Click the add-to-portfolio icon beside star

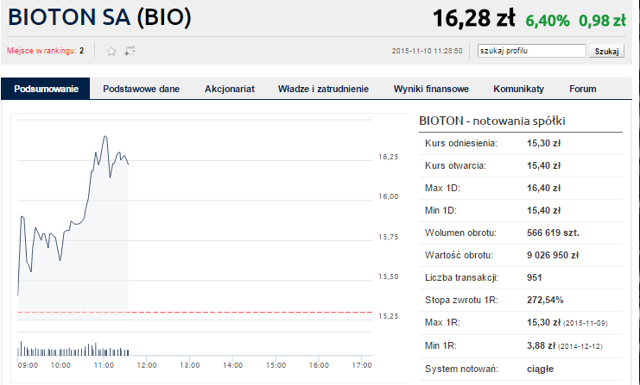130,51
